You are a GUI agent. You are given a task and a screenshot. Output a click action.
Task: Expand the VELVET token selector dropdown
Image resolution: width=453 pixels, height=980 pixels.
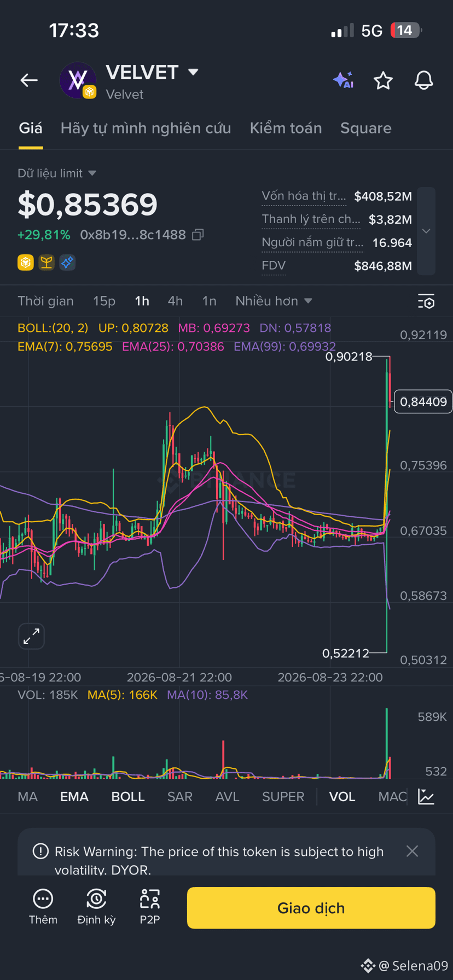pos(193,72)
